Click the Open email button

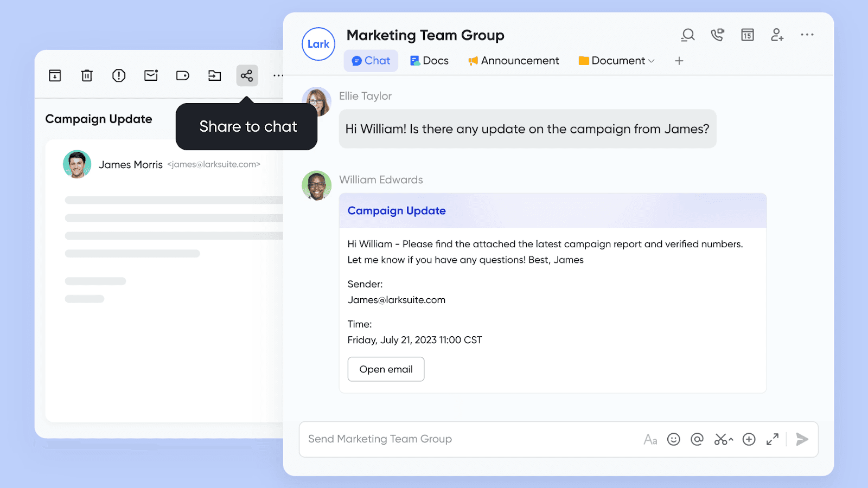click(x=386, y=369)
